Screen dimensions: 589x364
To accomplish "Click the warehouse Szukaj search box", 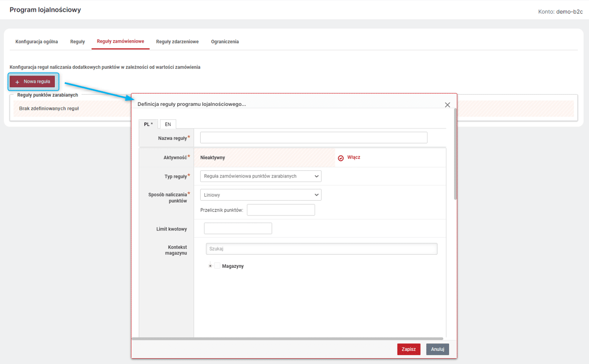I will 321,249.
